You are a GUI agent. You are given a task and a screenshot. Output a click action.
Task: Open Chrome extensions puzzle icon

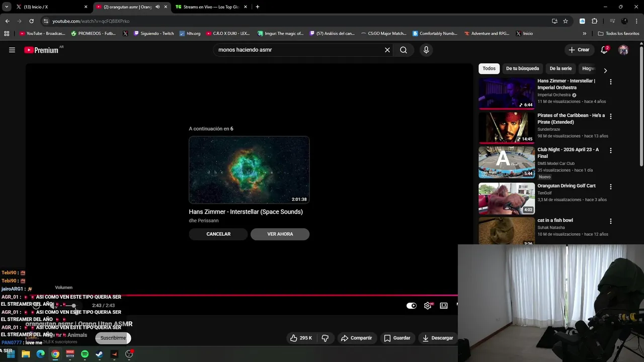point(594,21)
